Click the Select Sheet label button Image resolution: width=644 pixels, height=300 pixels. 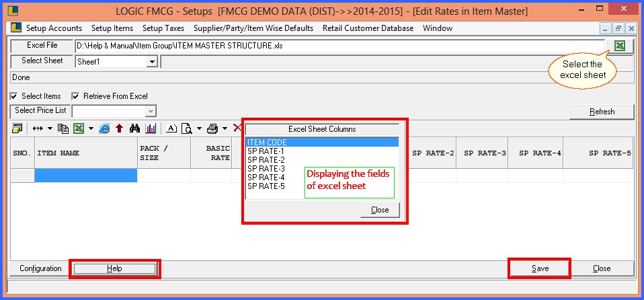42,61
